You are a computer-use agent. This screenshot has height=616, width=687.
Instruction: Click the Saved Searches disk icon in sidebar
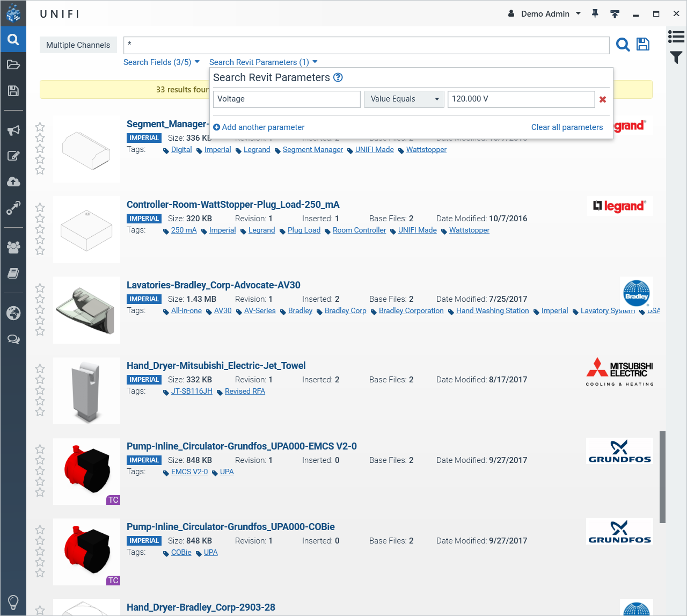(13, 91)
